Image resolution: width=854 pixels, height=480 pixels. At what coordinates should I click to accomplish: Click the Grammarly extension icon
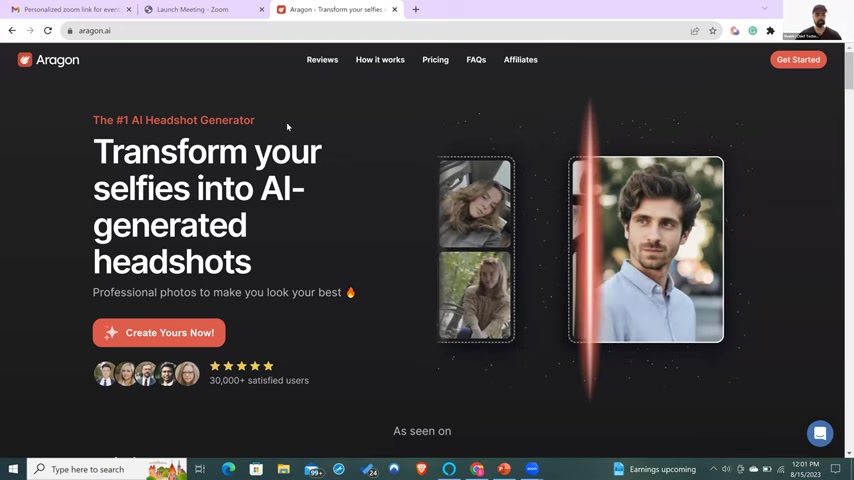pos(752,31)
